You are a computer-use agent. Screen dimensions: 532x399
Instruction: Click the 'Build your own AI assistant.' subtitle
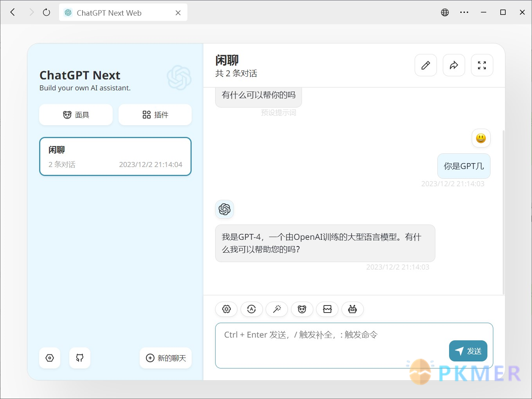85,88
